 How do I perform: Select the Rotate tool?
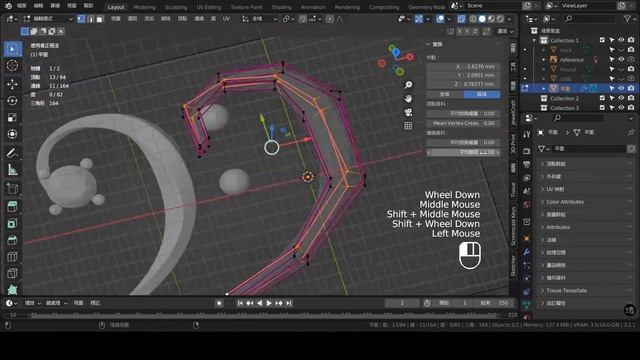tap(12, 100)
